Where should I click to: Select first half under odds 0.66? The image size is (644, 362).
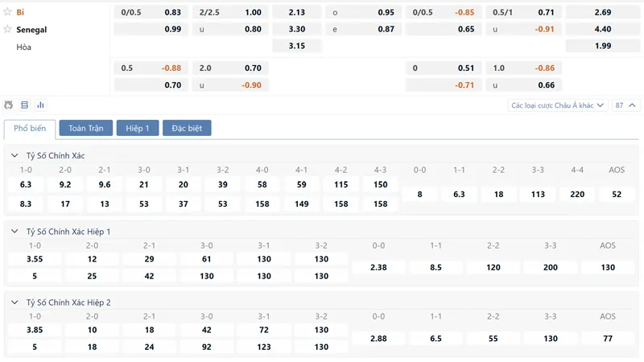tap(523, 85)
